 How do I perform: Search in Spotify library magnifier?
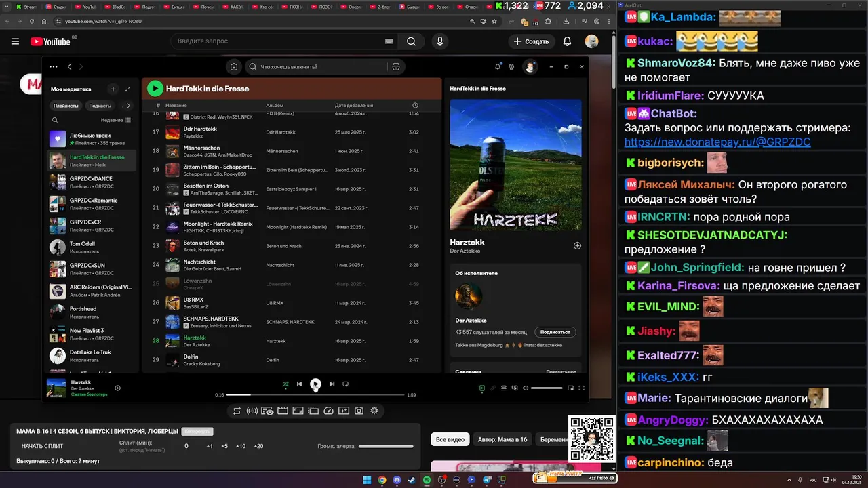[x=56, y=120]
